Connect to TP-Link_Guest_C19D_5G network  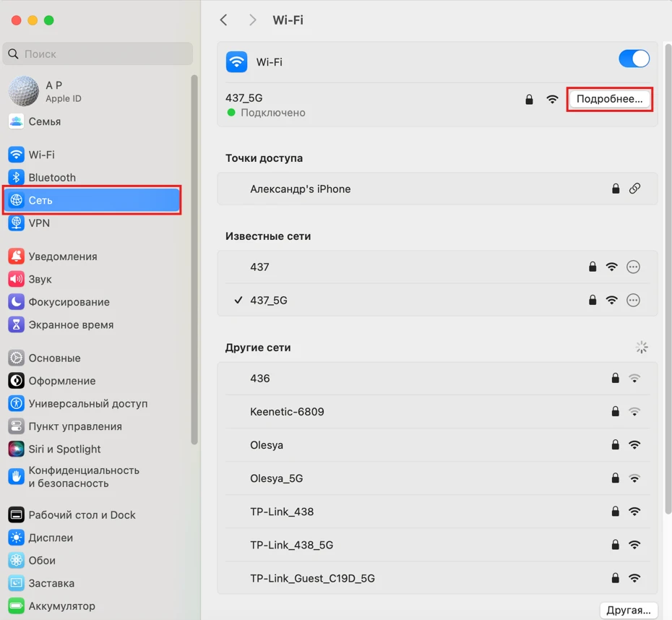click(x=437, y=578)
